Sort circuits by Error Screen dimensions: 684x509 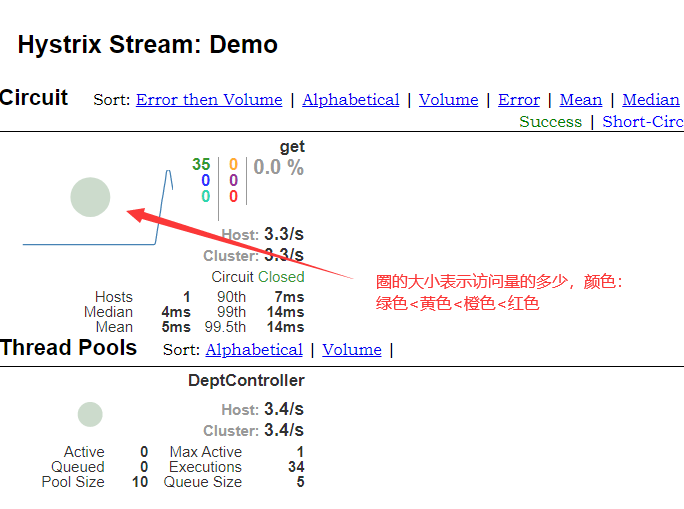(x=519, y=99)
